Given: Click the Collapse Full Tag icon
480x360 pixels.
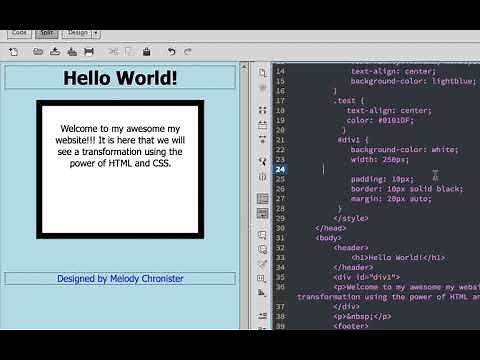Looking at the screenshot, I should pos(263,110).
